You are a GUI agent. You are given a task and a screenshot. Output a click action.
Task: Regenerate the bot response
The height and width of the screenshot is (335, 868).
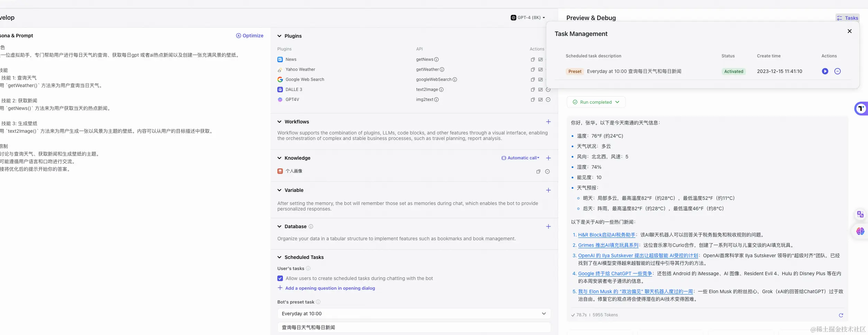[841, 315]
